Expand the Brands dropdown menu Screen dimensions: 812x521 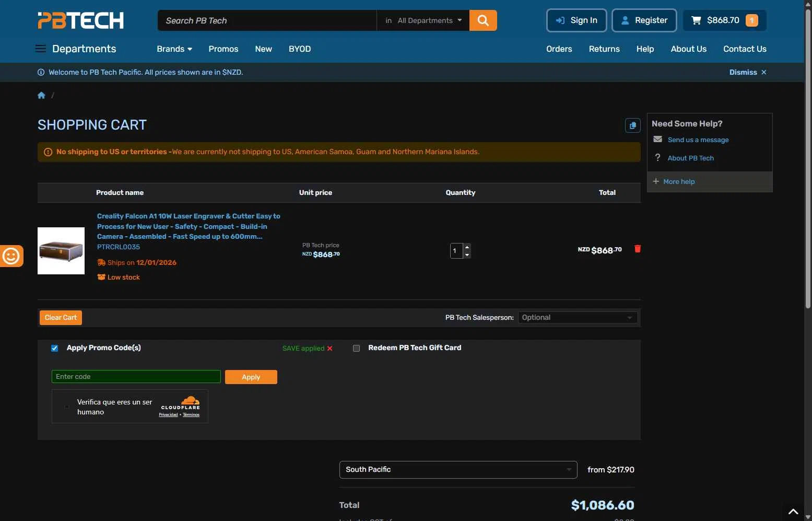(174, 49)
